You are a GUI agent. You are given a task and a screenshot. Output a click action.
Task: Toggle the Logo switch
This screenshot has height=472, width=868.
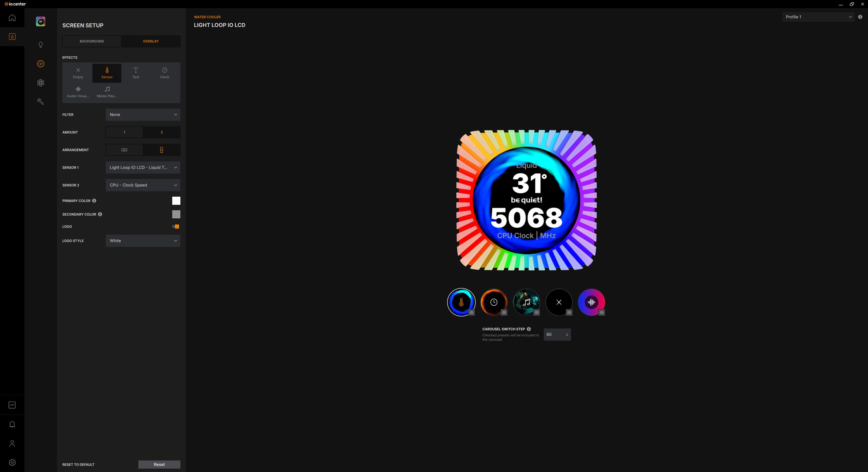pos(176,227)
